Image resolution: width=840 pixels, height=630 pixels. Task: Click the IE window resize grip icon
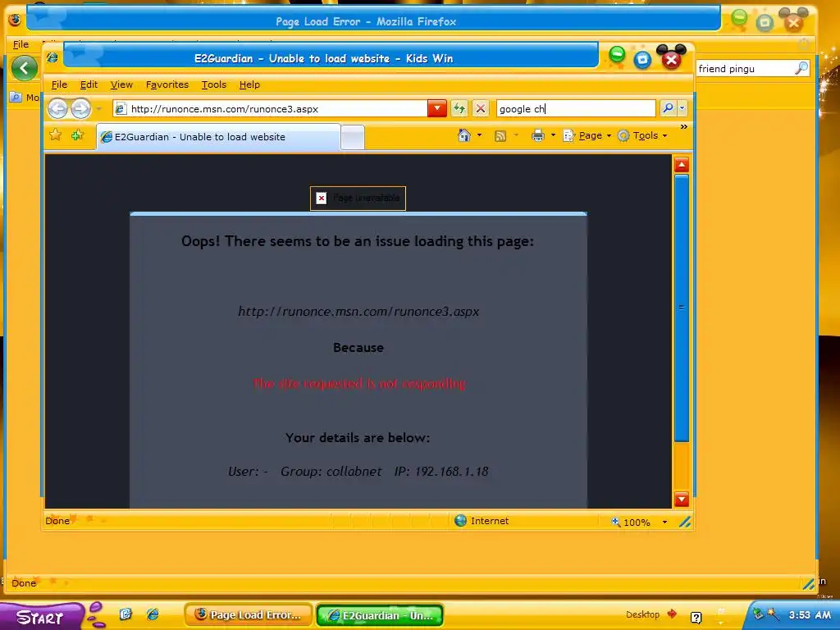point(685,521)
